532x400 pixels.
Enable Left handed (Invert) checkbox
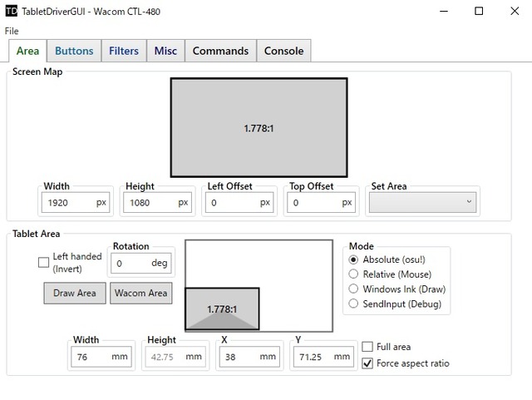pos(43,263)
